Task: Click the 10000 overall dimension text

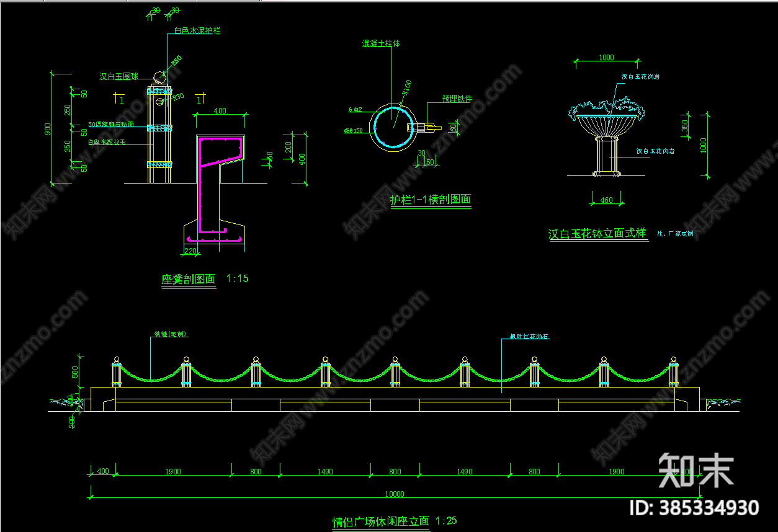Action: (395, 494)
